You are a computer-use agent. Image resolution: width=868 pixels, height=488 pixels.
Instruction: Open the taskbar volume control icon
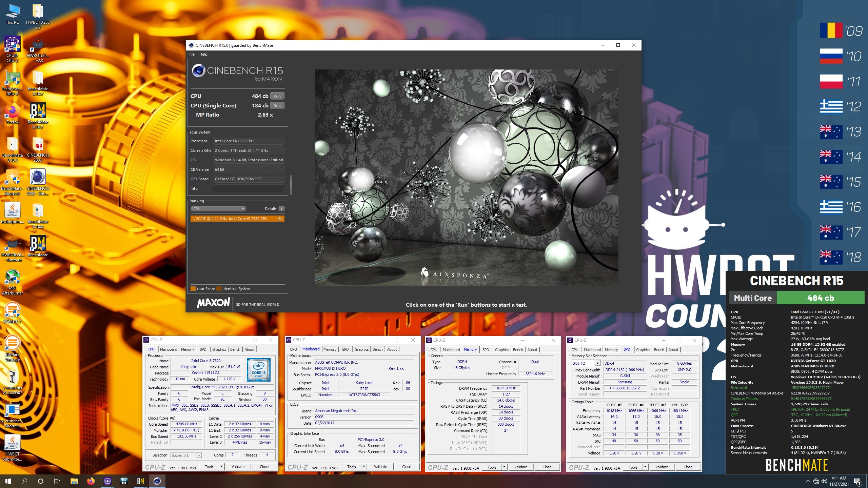click(x=824, y=481)
